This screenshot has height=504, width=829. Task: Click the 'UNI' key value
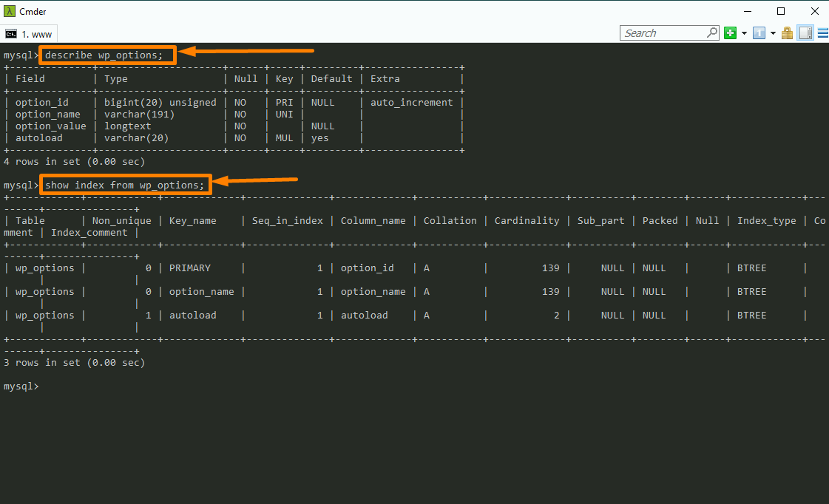(284, 114)
